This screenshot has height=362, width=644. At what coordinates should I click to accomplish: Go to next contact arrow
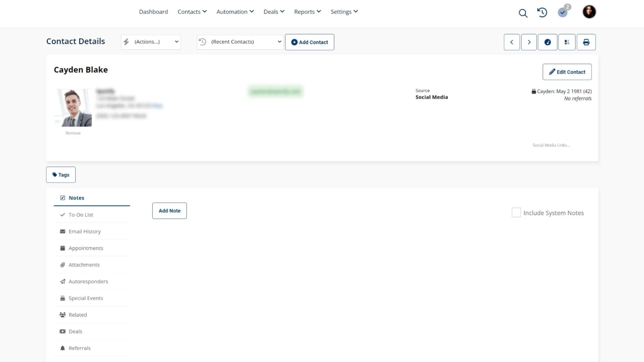(x=529, y=42)
